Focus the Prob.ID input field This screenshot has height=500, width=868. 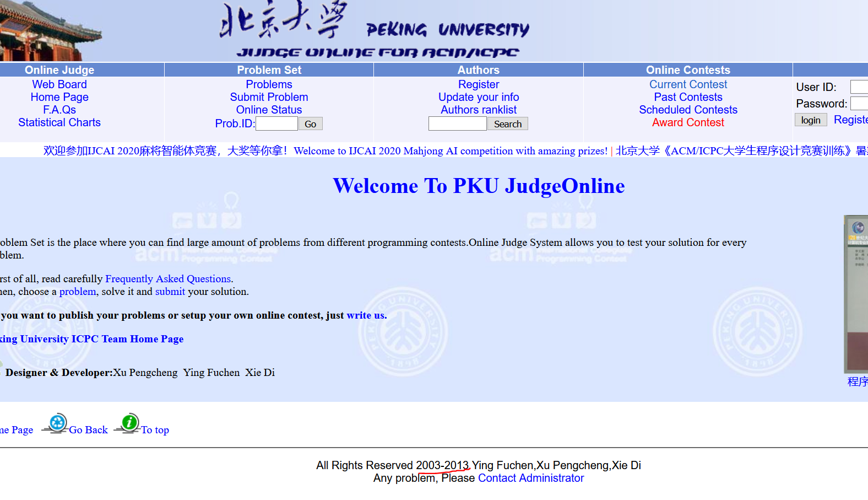point(276,124)
